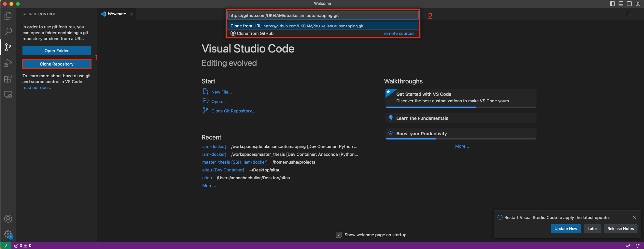Click the New File icon in Start section

(x=205, y=92)
